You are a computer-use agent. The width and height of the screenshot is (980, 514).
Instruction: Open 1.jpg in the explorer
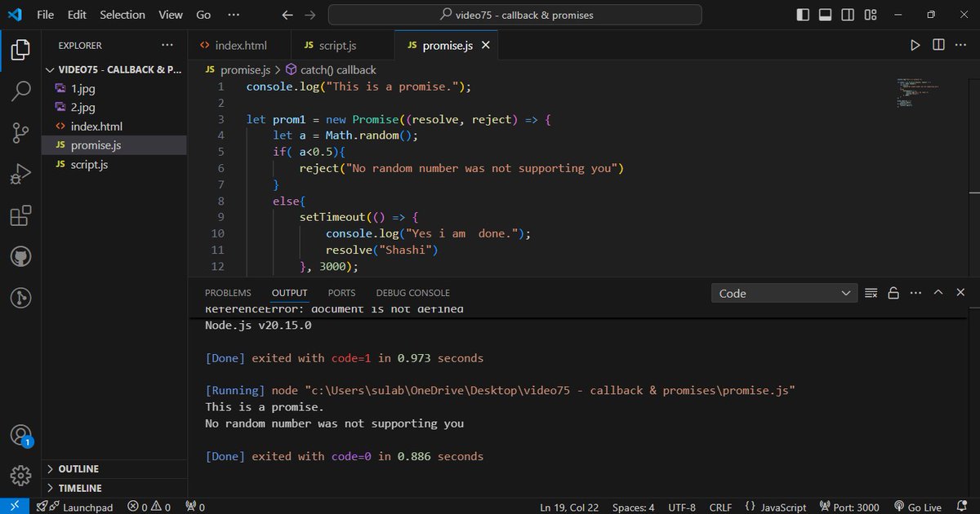pyautogui.click(x=114, y=89)
